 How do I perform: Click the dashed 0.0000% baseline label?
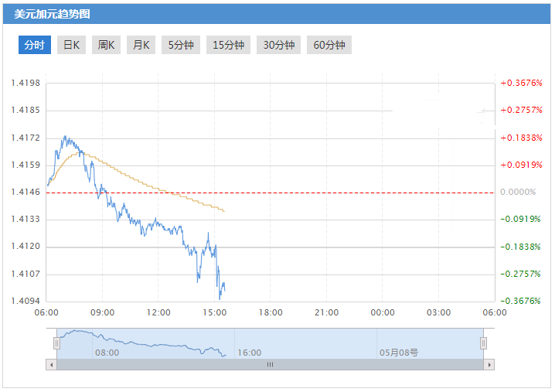coord(518,192)
